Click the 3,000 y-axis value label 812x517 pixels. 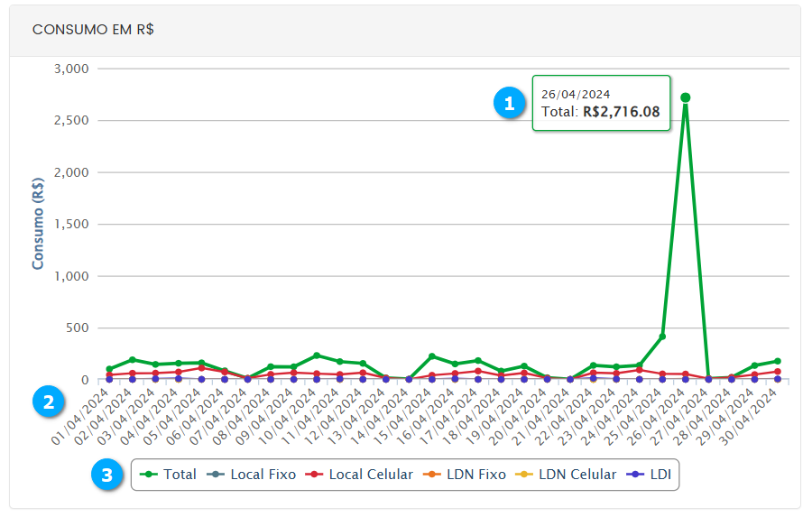point(70,69)
